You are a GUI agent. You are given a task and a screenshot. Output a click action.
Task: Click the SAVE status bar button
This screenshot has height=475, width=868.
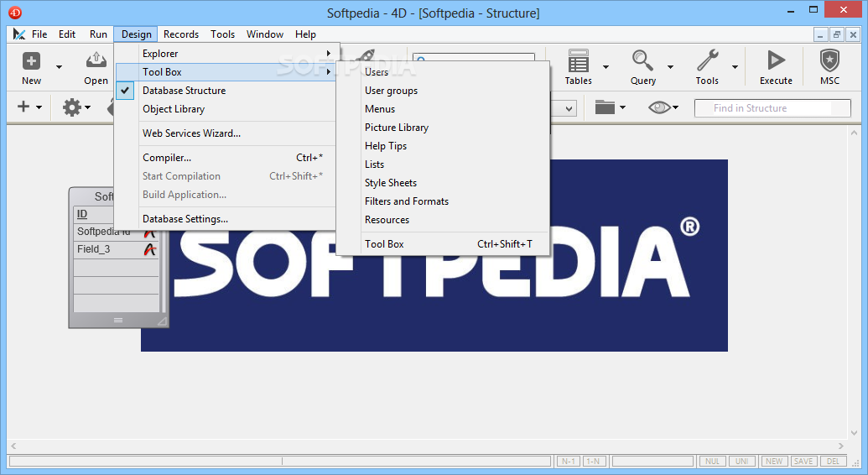point(803,461)
